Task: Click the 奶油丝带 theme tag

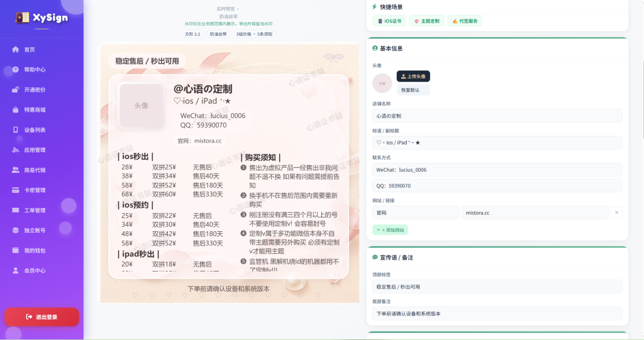Action: [218, 34]
